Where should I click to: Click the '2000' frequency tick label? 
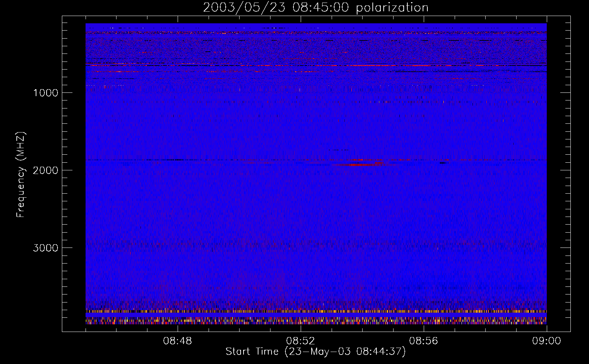point(46,170)
